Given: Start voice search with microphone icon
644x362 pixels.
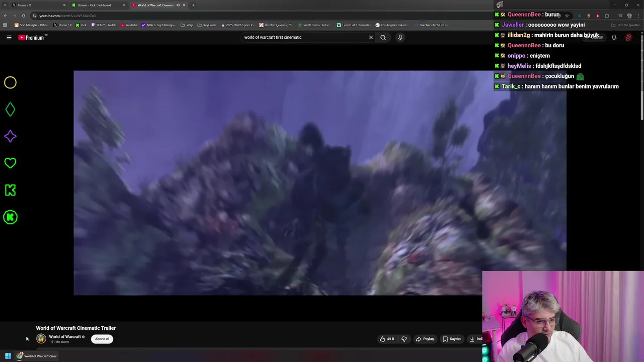Looking at the screenshot, I should (x=400, y=37).
